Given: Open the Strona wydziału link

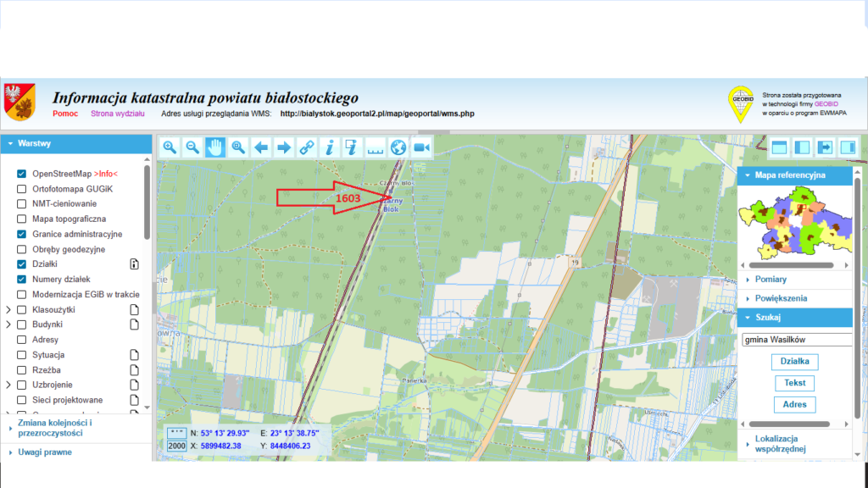Looking at the screenshot, I should click(117, 114).
